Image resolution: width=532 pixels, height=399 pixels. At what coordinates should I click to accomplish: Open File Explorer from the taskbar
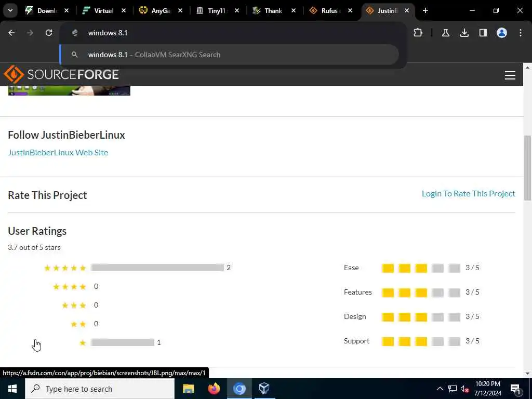point(188,389)
